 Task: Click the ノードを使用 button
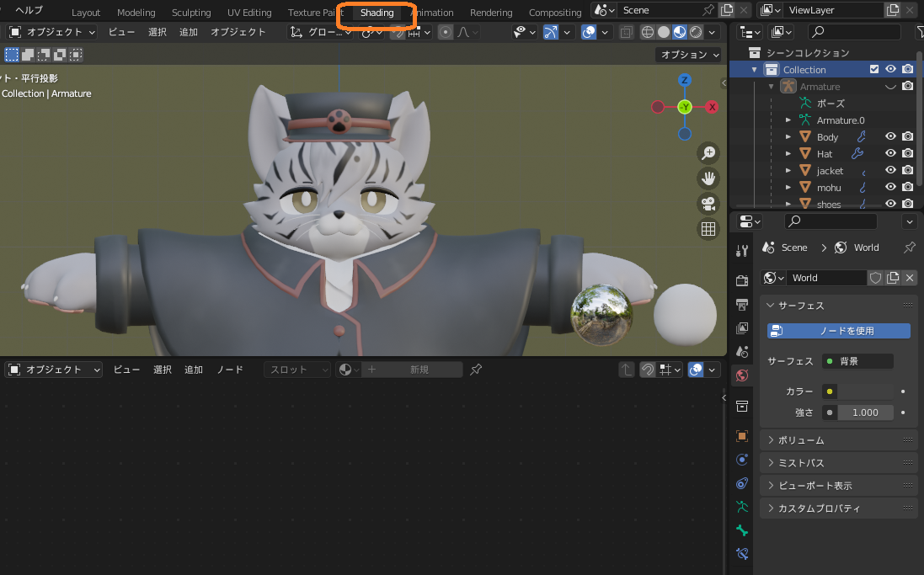(839, 331)
